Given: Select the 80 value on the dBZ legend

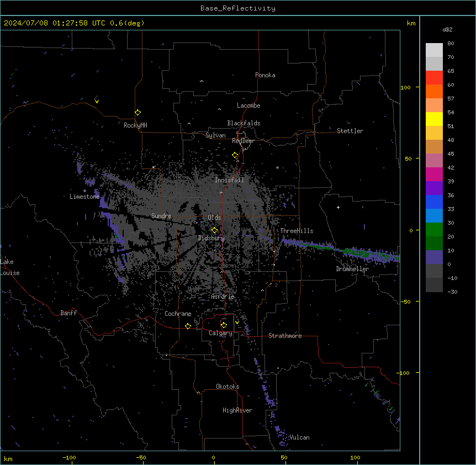Looking at the screenshot, I should click(451, 44).
